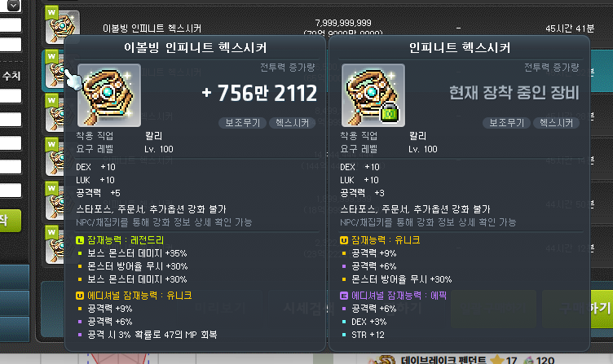Click the sixth Hex Seeker listing icon

(x=55, y=244)
